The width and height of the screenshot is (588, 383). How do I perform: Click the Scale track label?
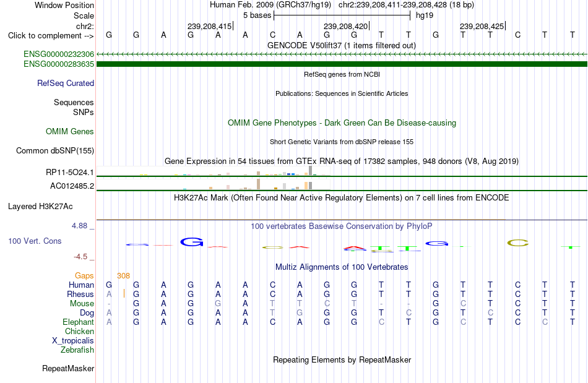pyautogui.click(x=84, y=15)
